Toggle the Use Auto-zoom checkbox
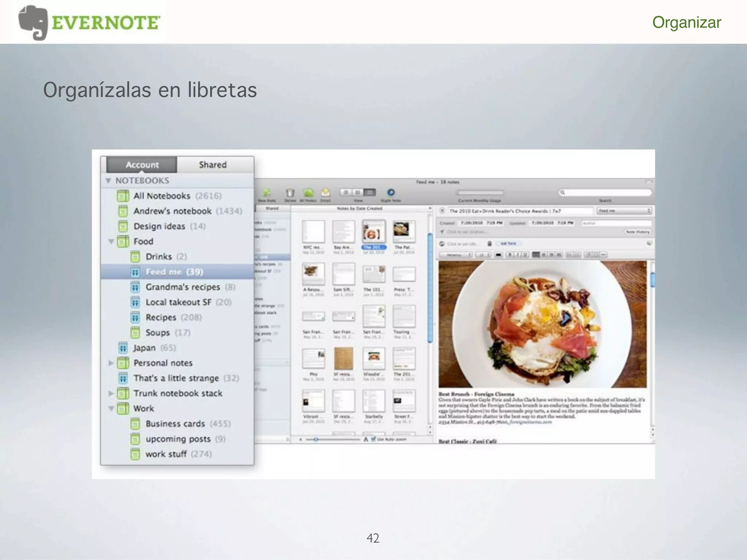This screenshot has width=747, height=560. coord(373,439)
